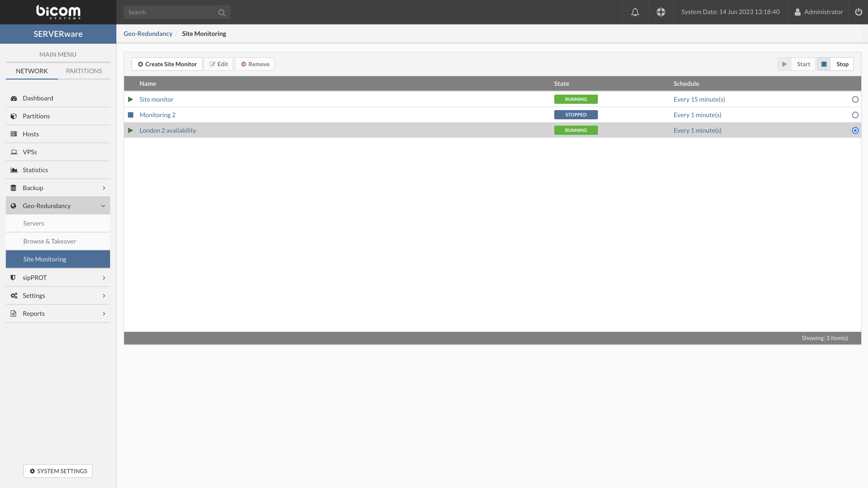The height and width of the screenshot is (488, 868).
Task: Stop the selected site monitor
Action: (x=835, y=64)
